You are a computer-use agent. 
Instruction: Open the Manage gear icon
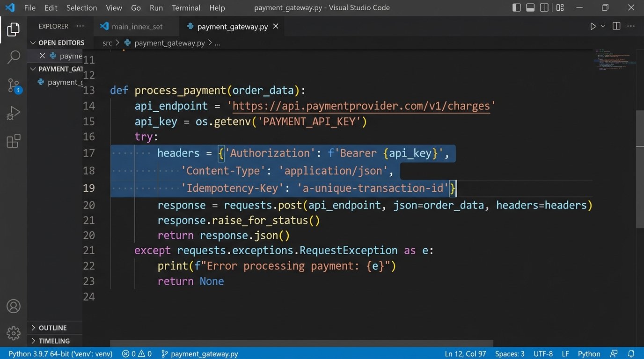(x=13, y=333)
